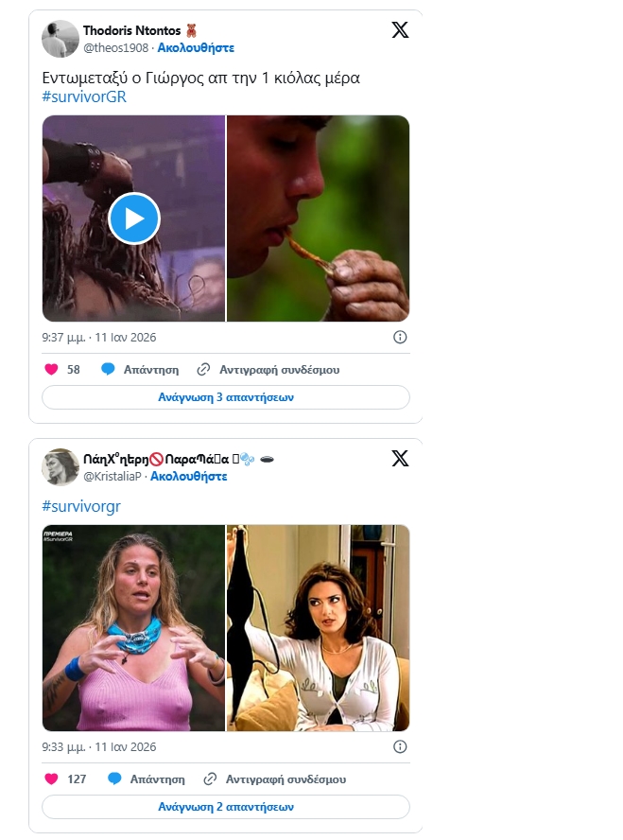Click the reply bubble icon on second tweet
Viewport: 623px width, 840px height.
click(114, 779)
